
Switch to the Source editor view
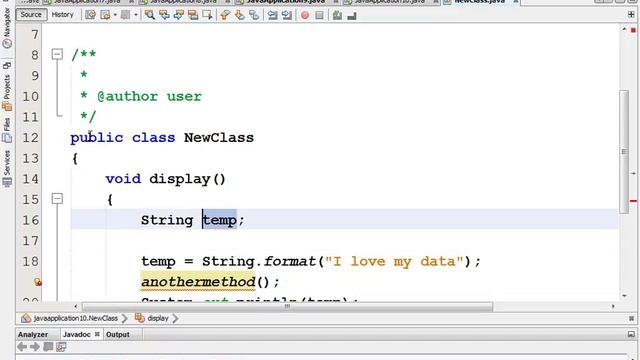click(31, 15)
